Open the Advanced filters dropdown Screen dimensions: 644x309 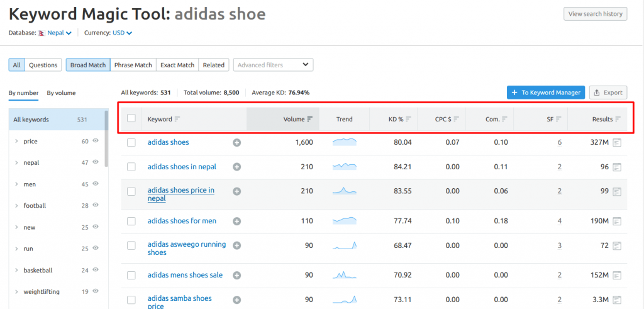273,65
